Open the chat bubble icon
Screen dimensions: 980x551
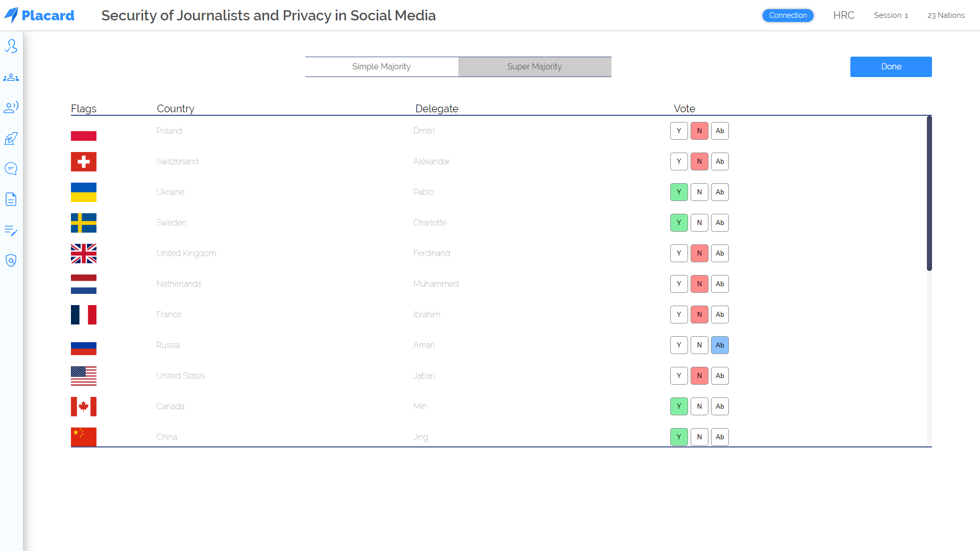[x=11, y=169]
